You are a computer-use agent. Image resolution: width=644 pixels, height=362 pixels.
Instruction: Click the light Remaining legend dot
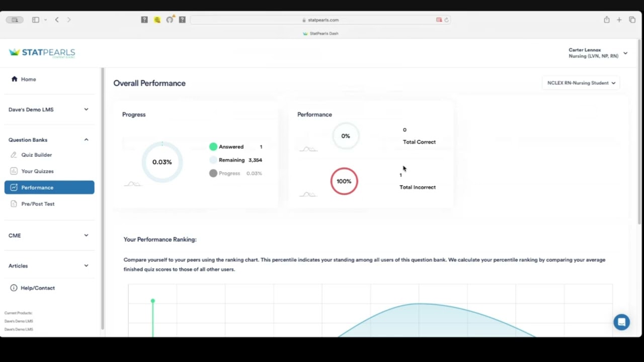pyautogui.click(x=213, y=160)
